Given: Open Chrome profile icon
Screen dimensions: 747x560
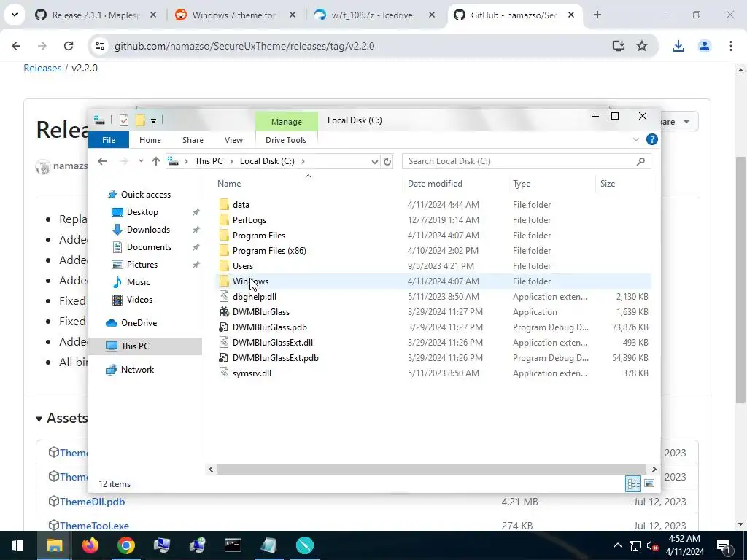Looking at the screenshot, I should (x=704, y=46).
